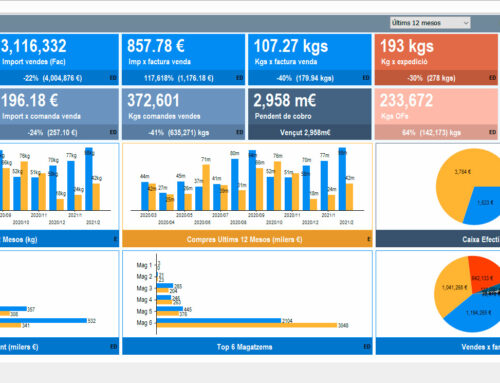The height and width of the screenshot is (383, 500).
Task: Click the 'Pendent de cobro' label
Action: [x=283, y=116]
